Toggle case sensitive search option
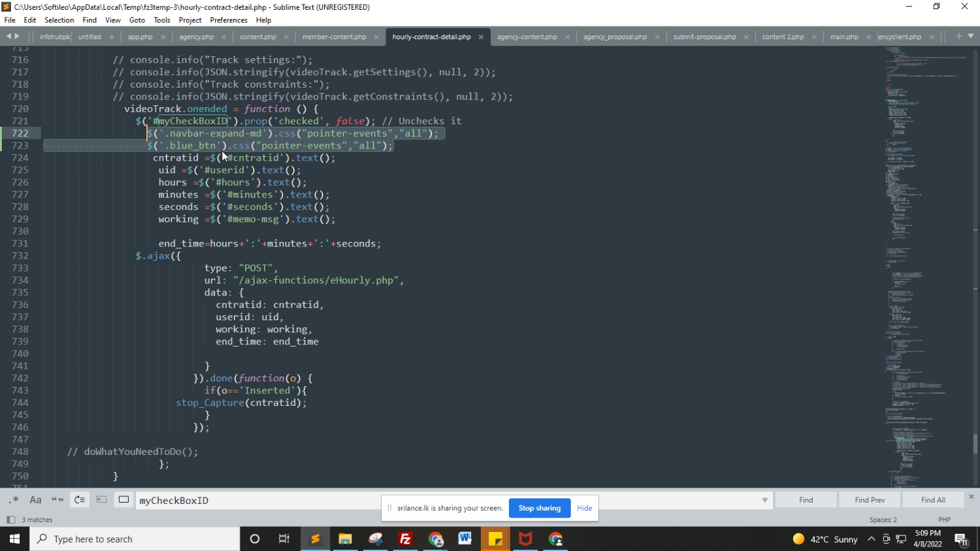Image resolution: width=980 pixels, height=551 pixels. pos(36,500)
